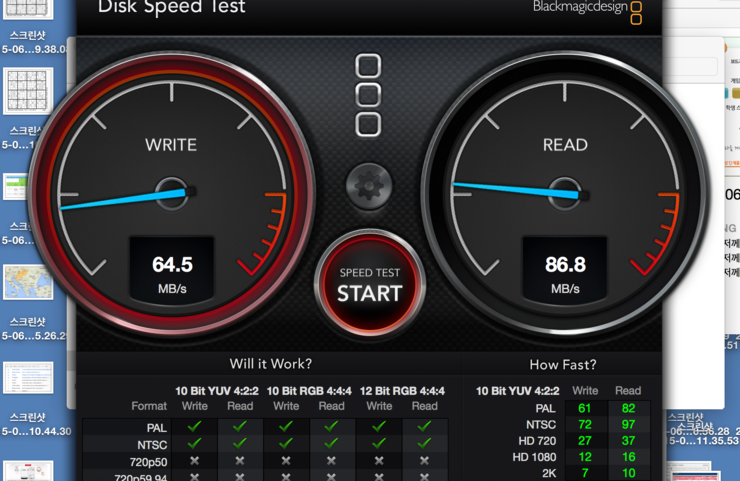Image resolution: width=740 pixels, height=481 pixels.
Task: Click the WRITE gauge label
Action: click(x=171, y=145)
